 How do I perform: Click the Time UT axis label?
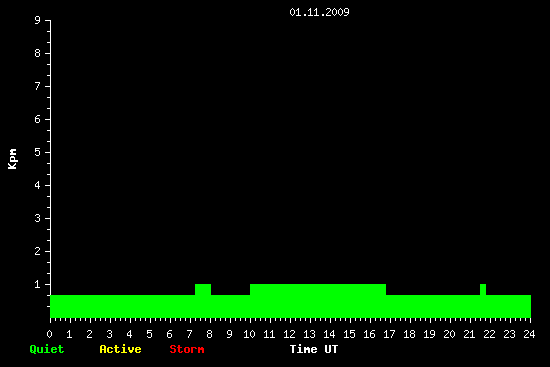314,349
